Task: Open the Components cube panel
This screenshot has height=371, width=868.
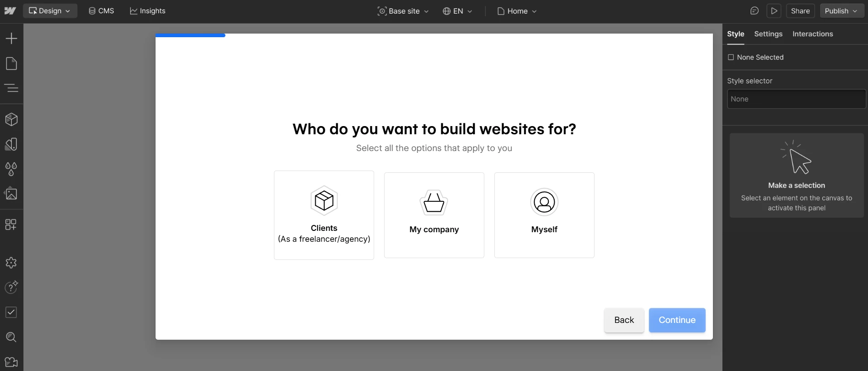Action: [11, 119]
